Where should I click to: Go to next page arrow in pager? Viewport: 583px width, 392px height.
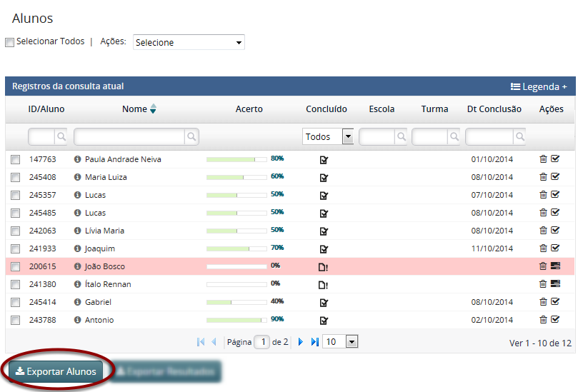(x=301, y=342)
